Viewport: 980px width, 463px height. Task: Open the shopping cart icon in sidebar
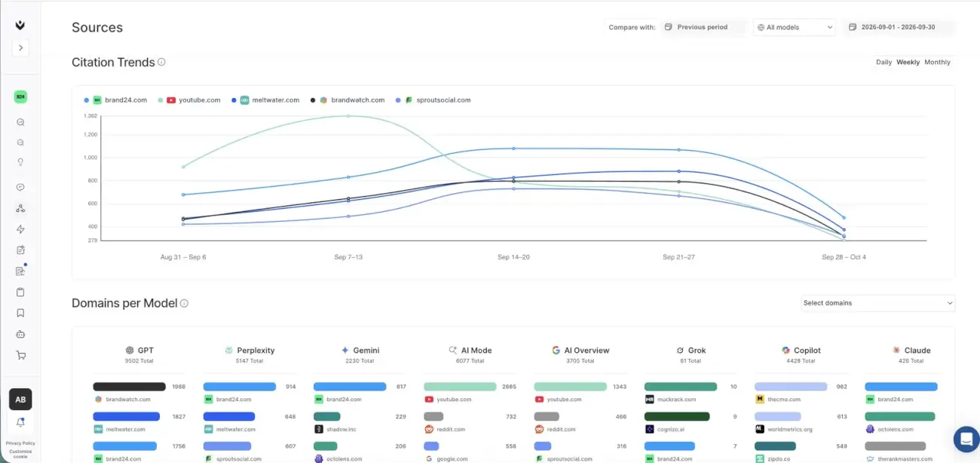(20, 355)
